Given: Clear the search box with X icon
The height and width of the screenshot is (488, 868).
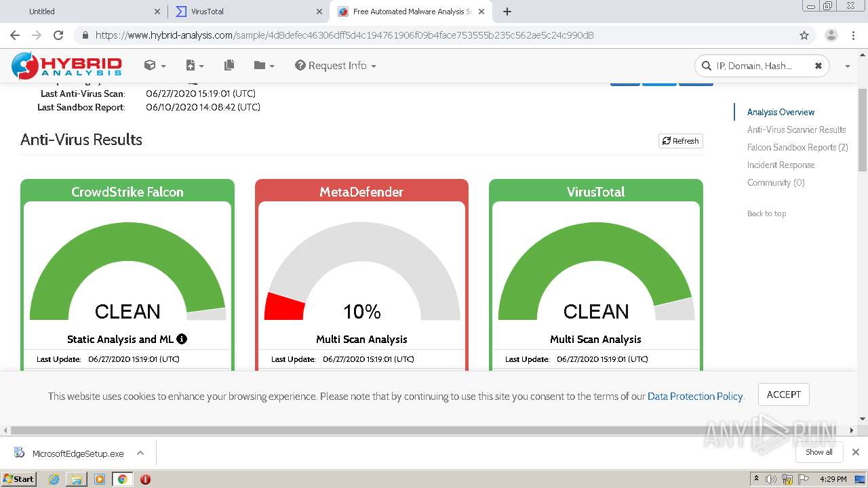Looking at the screenshot, I should (818, 66).
